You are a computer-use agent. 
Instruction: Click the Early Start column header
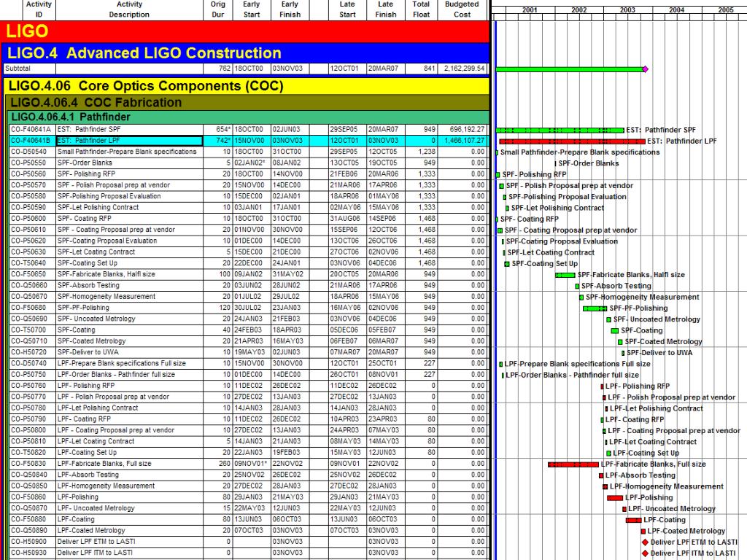252,9
